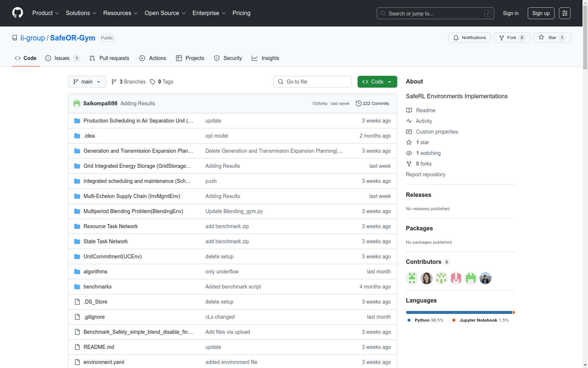Switch to the Issues tab
Image resolution: width=588 pixels, height=368 pixels.
tap(62, 58)
